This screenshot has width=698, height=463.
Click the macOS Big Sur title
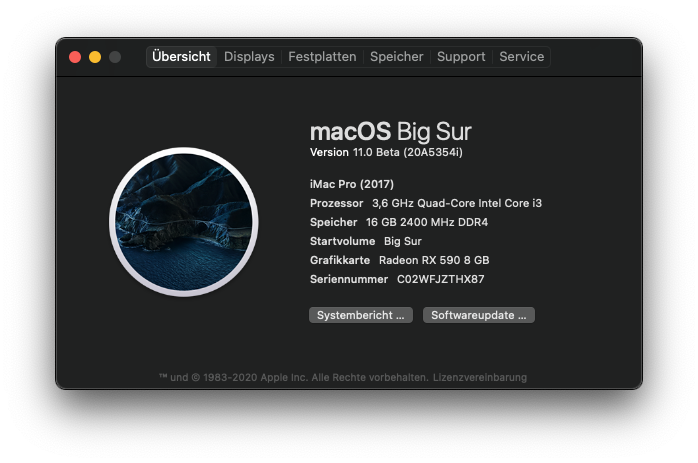[391, 132]
